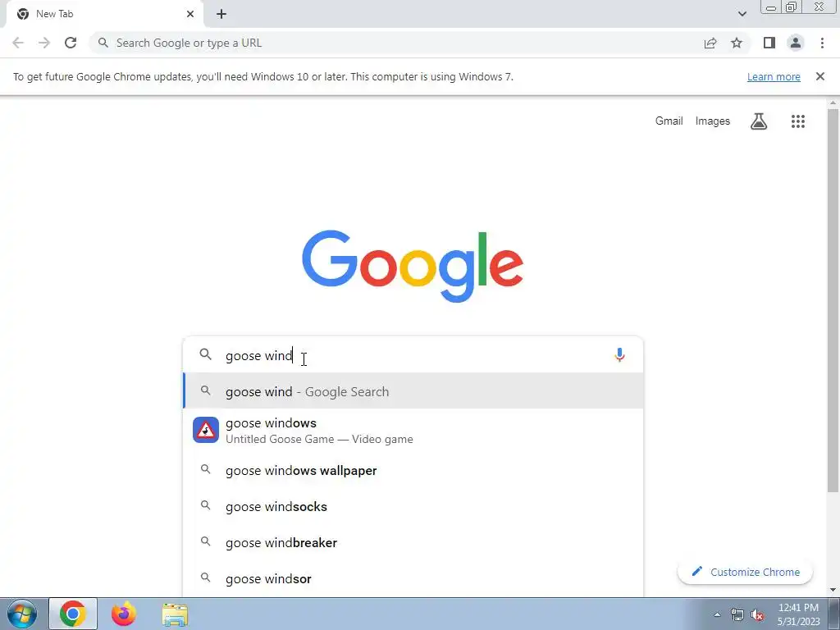Click the share this page icon

(710, 43)
